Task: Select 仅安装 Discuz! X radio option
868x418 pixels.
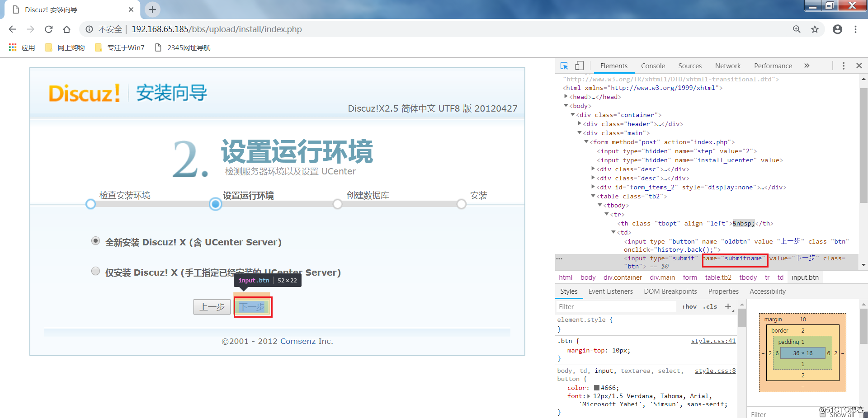Action: [x=95, y=271]
